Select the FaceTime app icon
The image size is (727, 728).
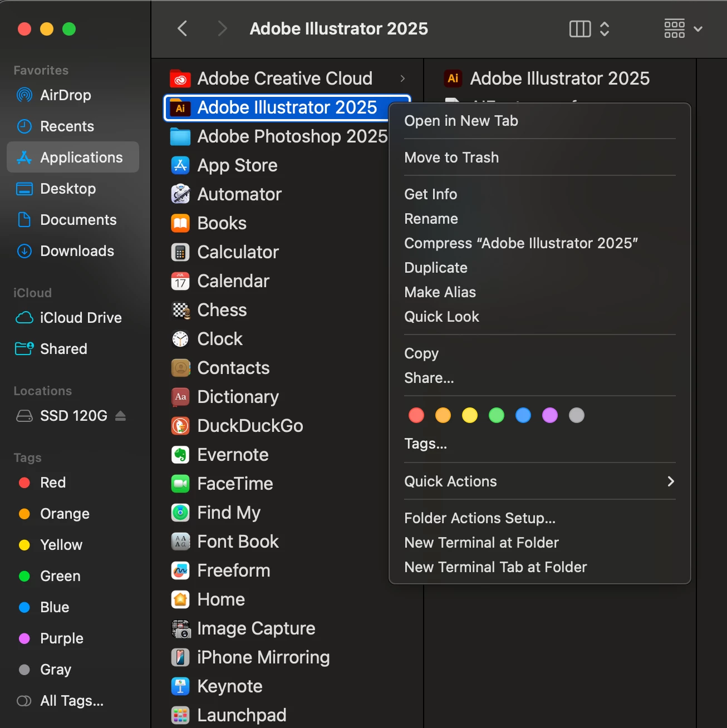coord(180,484)
